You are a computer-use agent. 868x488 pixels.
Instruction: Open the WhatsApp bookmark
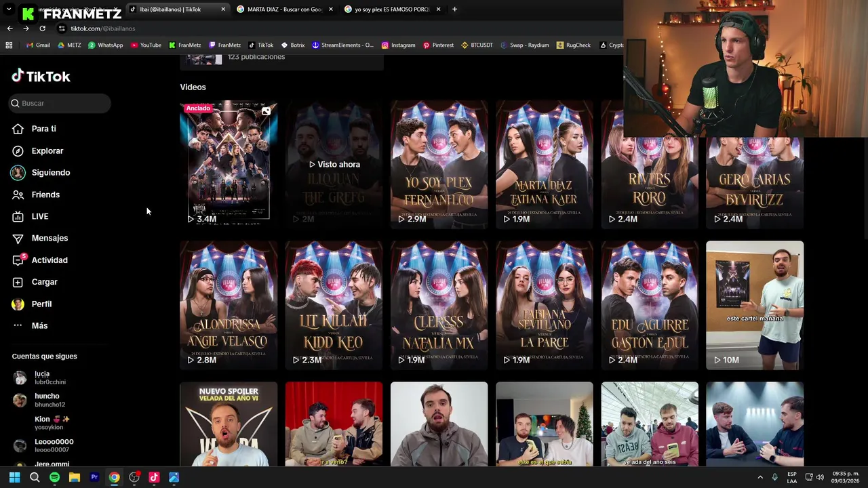105,45
